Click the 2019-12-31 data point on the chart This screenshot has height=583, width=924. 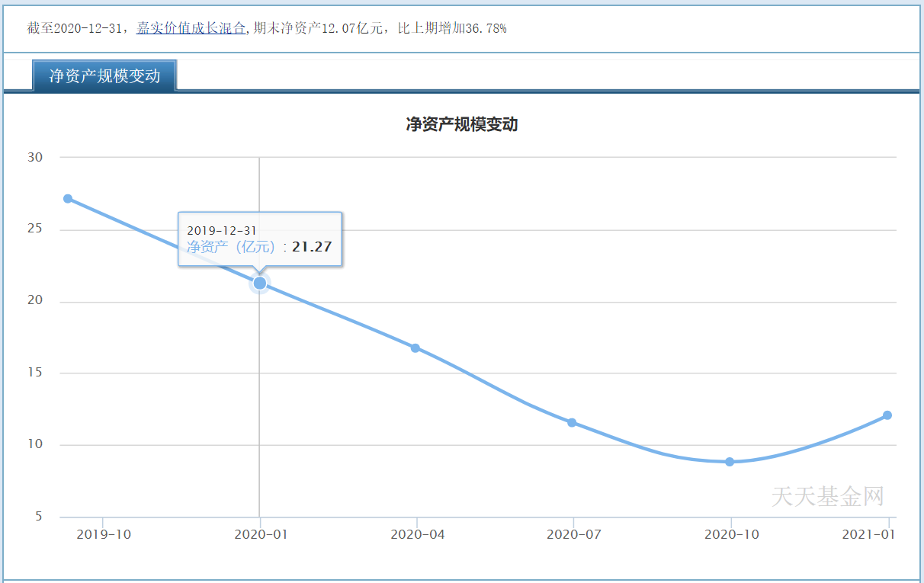coord(259,283)
